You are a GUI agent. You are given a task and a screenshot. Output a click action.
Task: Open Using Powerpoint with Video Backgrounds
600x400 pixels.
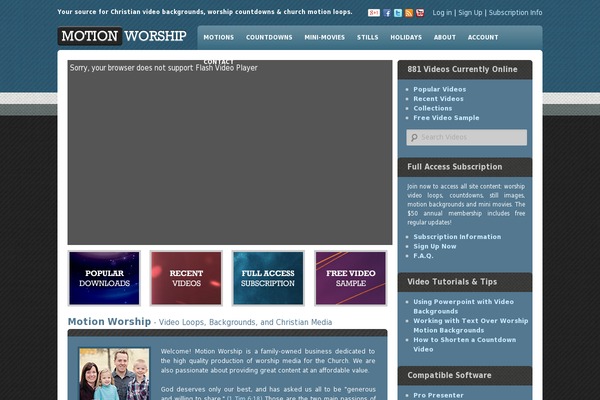463,307
